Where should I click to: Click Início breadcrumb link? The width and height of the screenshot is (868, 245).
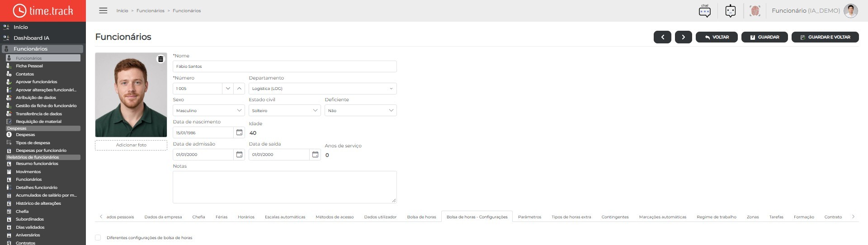[x=122, y=10]
